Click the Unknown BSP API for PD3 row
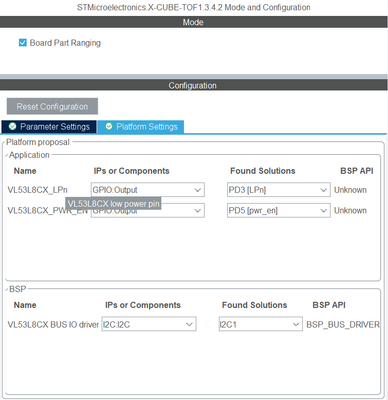This screenshot has height=400, width=388. pyautogui.click(x=350, y=190)
